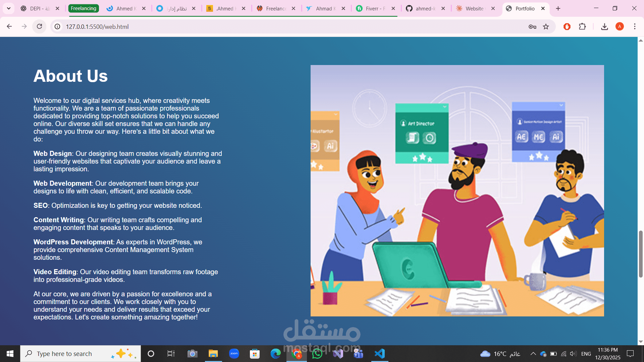Click the saved passwords key icon
Image resolution: width=644 pixels, height=362 pixels.
(532, 26)
